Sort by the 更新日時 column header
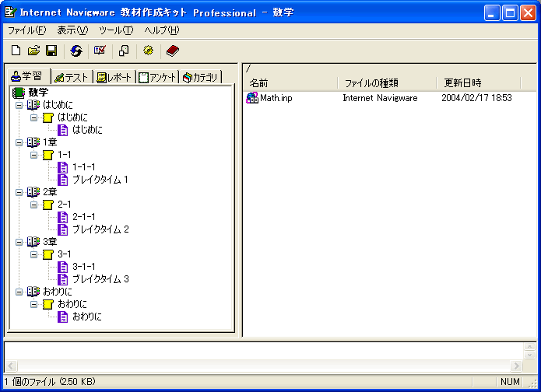This screenshot has width=541, height=392. coord(478,83)
